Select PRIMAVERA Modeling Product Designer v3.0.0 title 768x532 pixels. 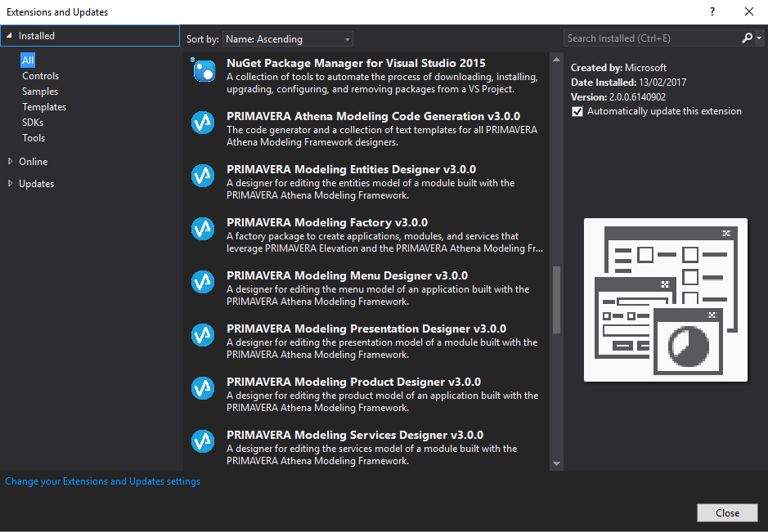[x=353, y=382]
